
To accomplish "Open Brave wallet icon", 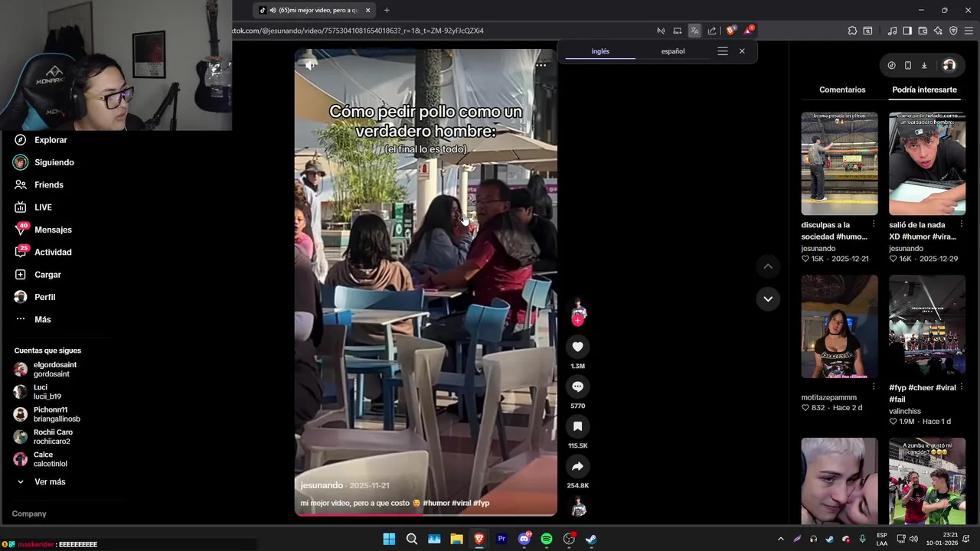I will 923,31.
